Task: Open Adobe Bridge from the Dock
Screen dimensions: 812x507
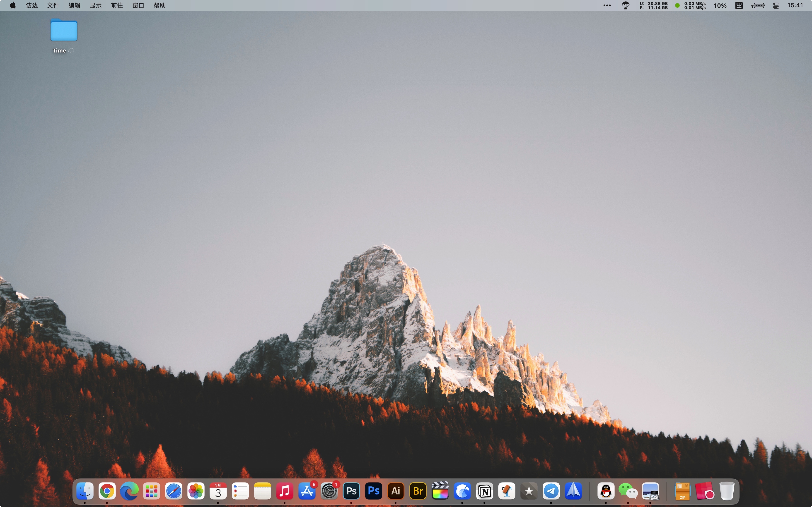Action: point(417,490)
